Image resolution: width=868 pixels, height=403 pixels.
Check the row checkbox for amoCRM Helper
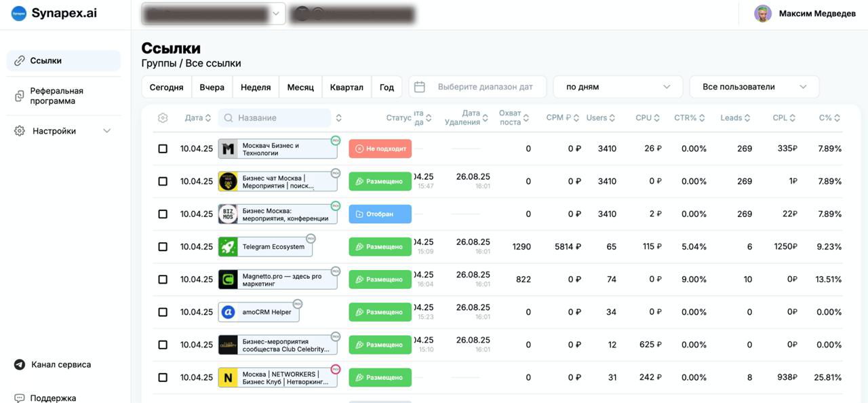click(163, 311)
